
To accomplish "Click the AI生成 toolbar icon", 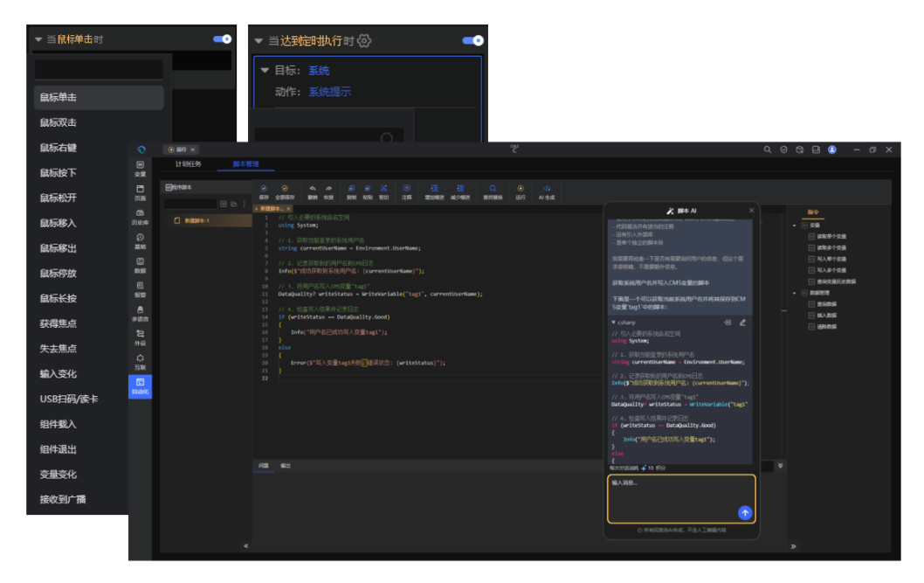I will pyautogui.click(x=547, y=189).
